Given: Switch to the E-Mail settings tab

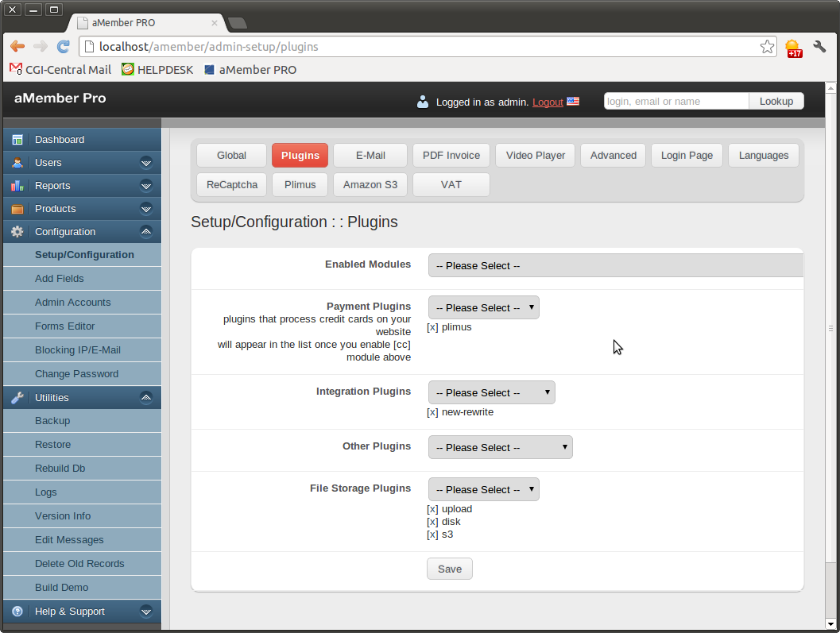Looking at the screenshot, I should point(370,156).
